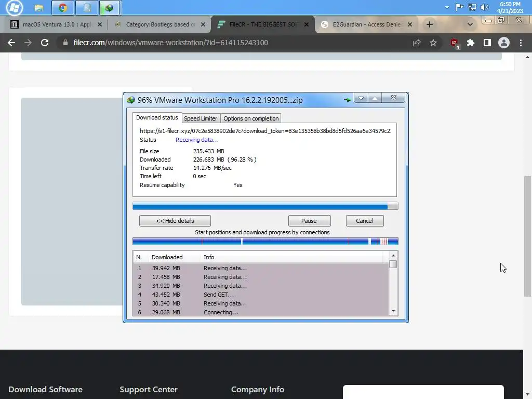Open the notepad taskbar item
The width and height of the screenshot is (532, 399).
pyautogui.click(x=87, y=7)
